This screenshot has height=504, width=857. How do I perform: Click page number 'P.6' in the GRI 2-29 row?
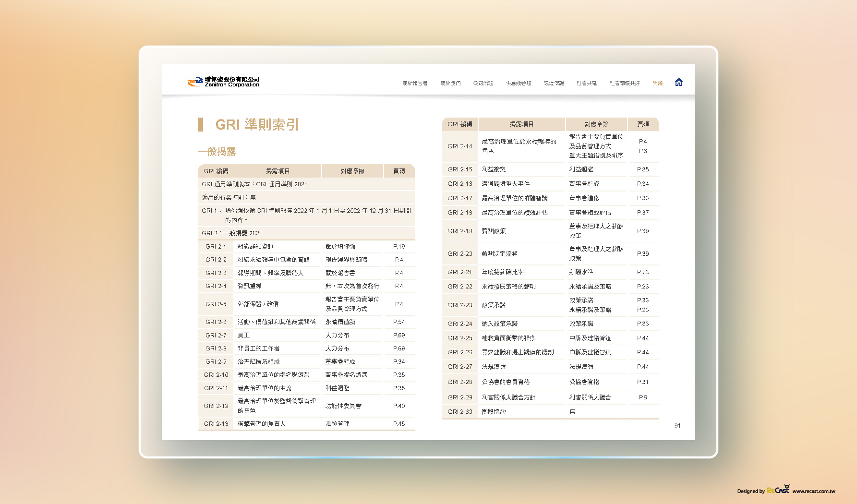coord(643,397)
